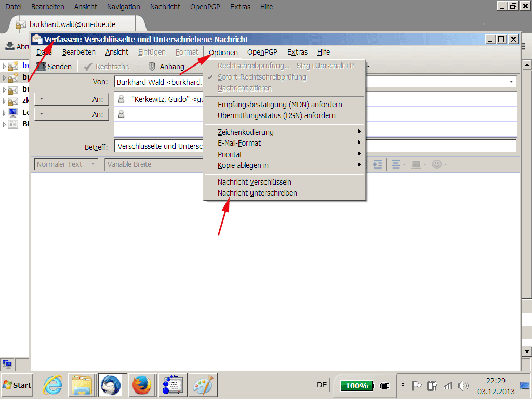
Task: Open the Von sender dropdown
Action: [511, 82]
